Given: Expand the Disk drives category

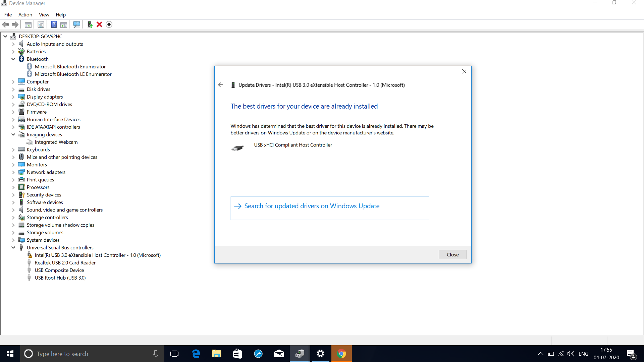Looking at the screenshot, I should click(13, 89).
